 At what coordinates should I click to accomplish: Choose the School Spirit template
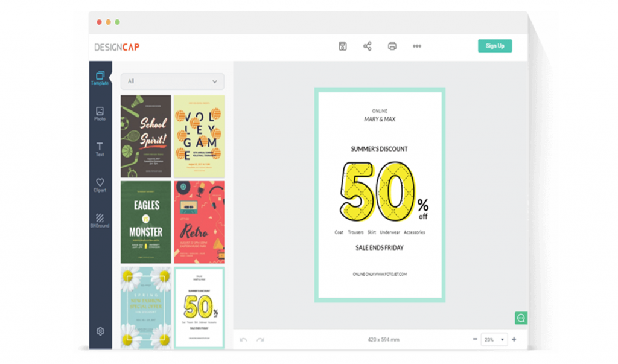pyautogui.click(x=146, y=136)
